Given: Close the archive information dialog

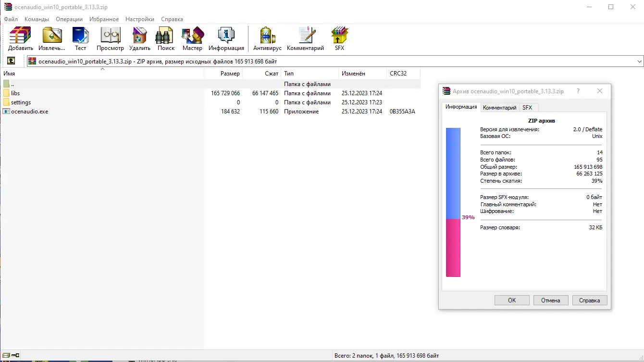Looking at the screenshot, I should point(599,91).
